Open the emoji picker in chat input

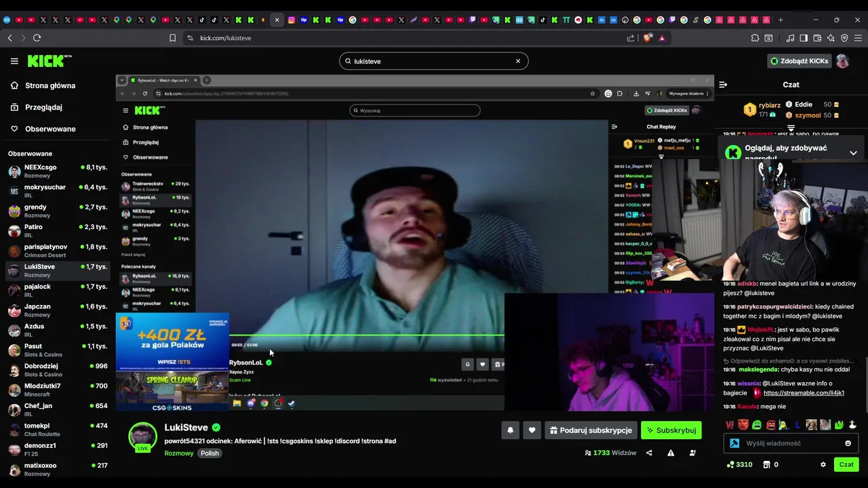848,443
